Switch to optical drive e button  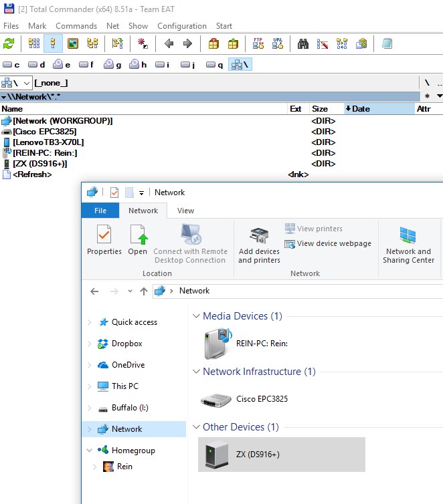(62, 65)
